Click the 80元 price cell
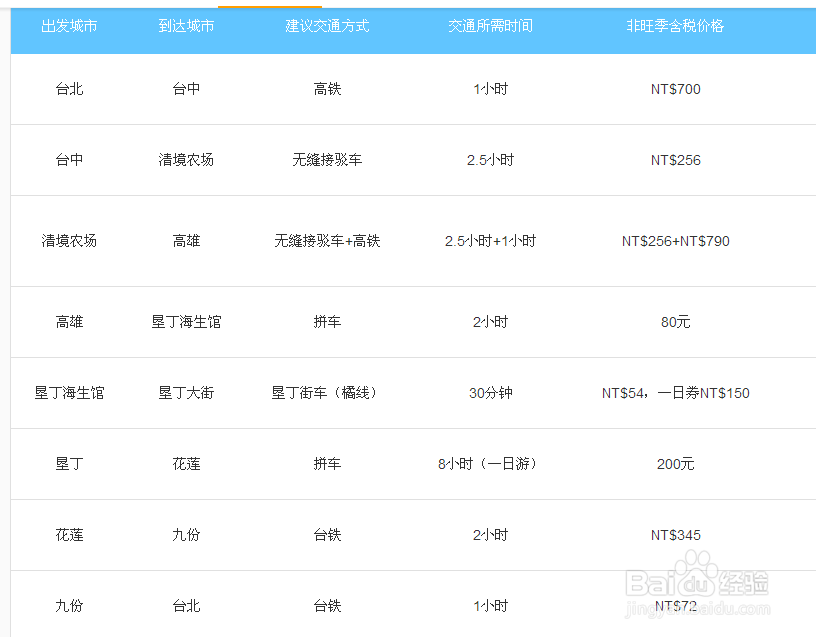 tap(675, 322)
